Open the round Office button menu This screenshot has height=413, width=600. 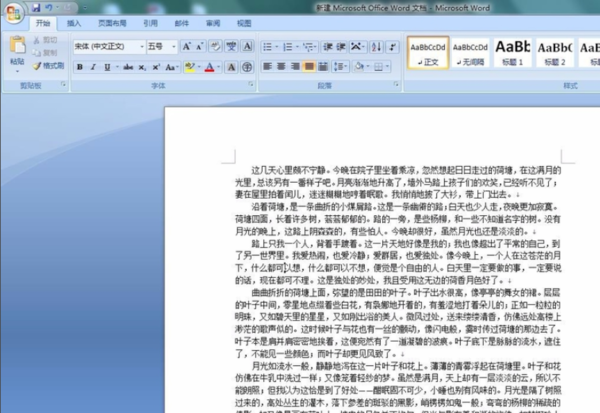(13, 13)
